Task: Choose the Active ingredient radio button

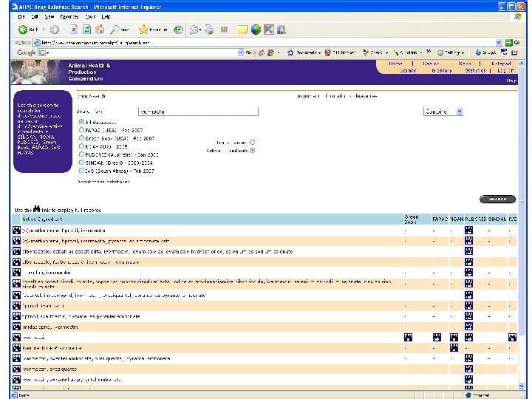Action: click(x=253, y=150)
